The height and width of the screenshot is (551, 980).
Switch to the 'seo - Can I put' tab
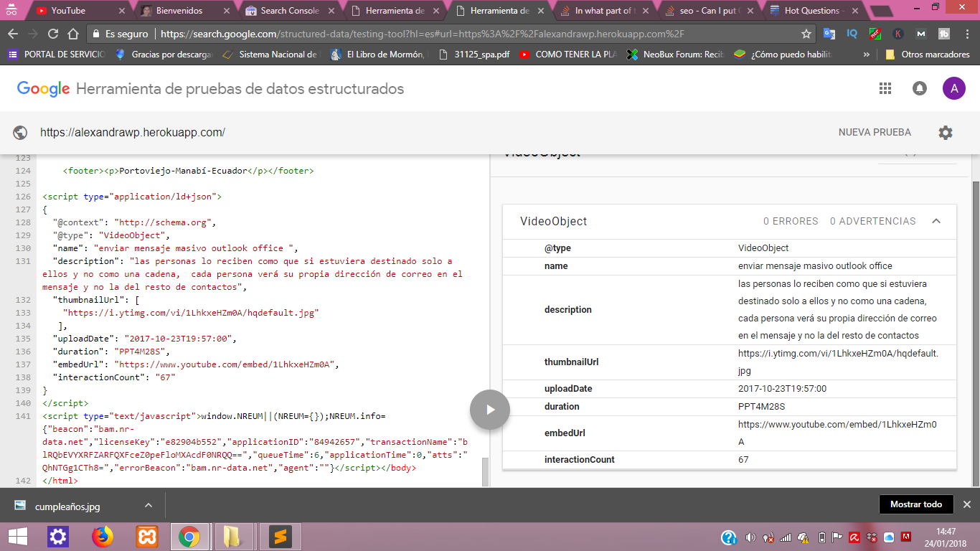point(708,11)
